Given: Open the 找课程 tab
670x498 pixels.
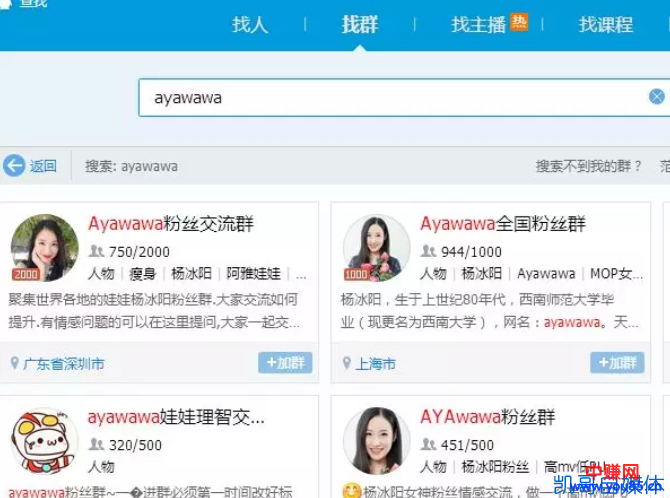Looking at the screenshot, I should 606,25.
